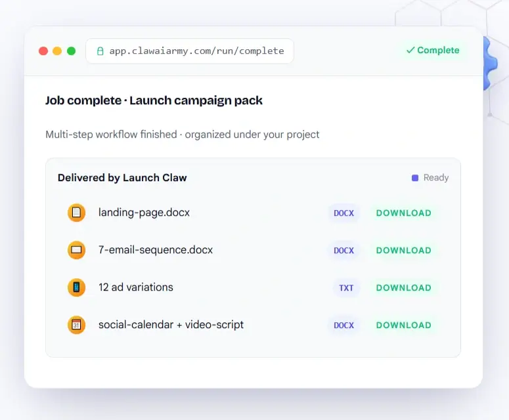Click the Job complete · Launch campaign pack title
The height and width of the screenshot is (420, 509).
[154, 100]
